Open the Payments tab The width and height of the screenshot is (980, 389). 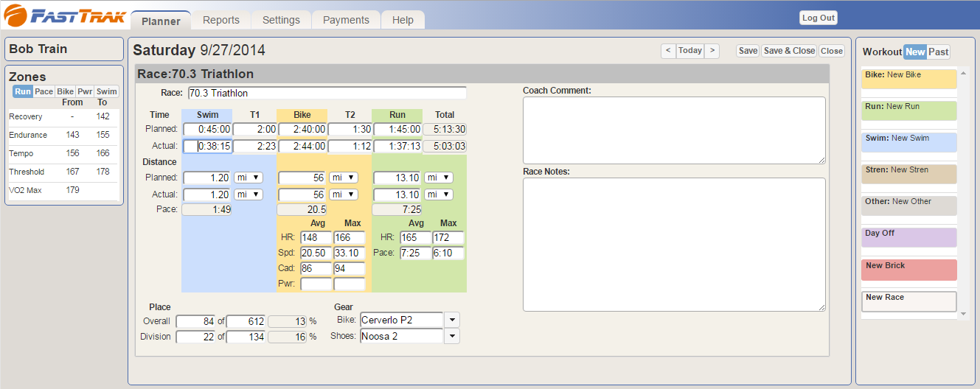[345, 20]
